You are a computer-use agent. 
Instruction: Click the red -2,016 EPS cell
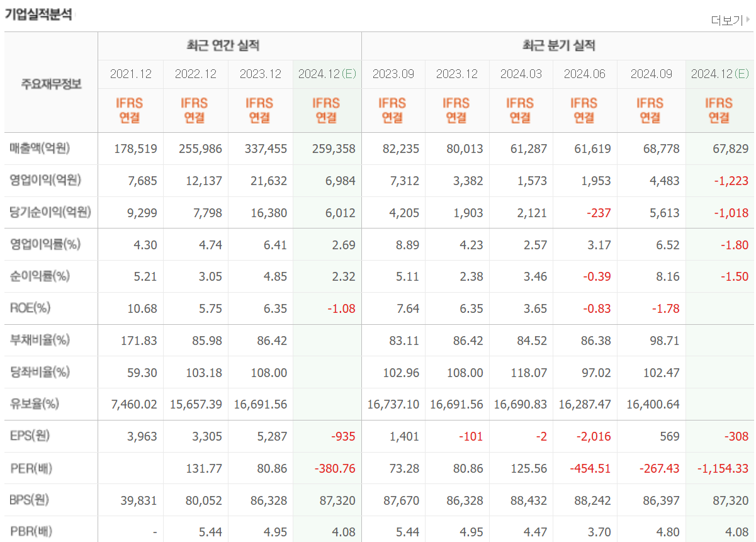coord(594,437)
